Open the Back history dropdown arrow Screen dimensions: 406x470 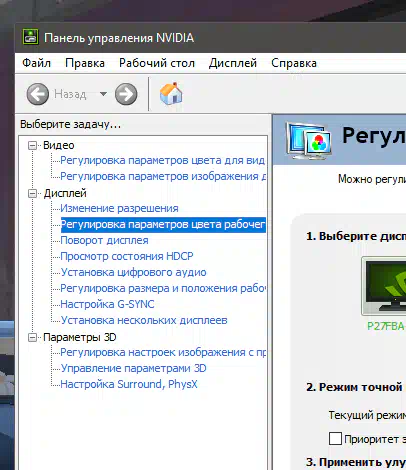pos(103,94)
